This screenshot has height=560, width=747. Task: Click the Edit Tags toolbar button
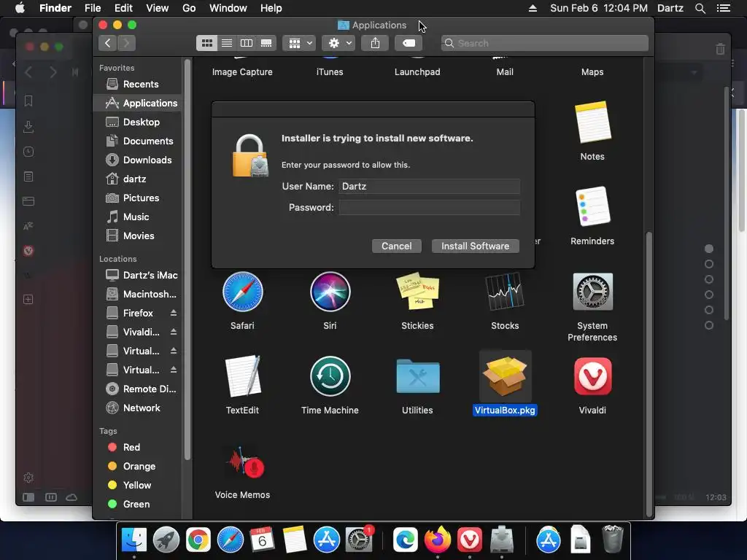(x=409, y=43)
